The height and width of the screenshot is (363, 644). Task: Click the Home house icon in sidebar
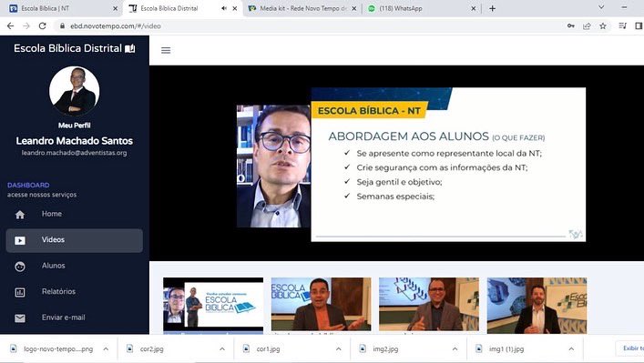coord(20,215)
